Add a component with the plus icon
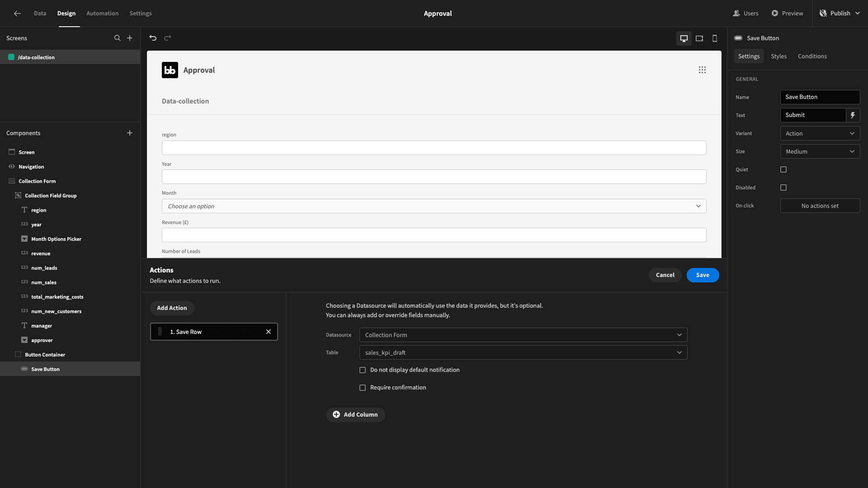This screenshot has height=488, width=868. (x=130, y=133)
